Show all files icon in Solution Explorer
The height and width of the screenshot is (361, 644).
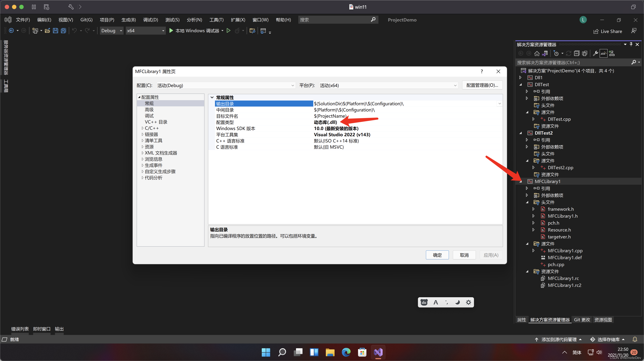(x=584, y=53)
